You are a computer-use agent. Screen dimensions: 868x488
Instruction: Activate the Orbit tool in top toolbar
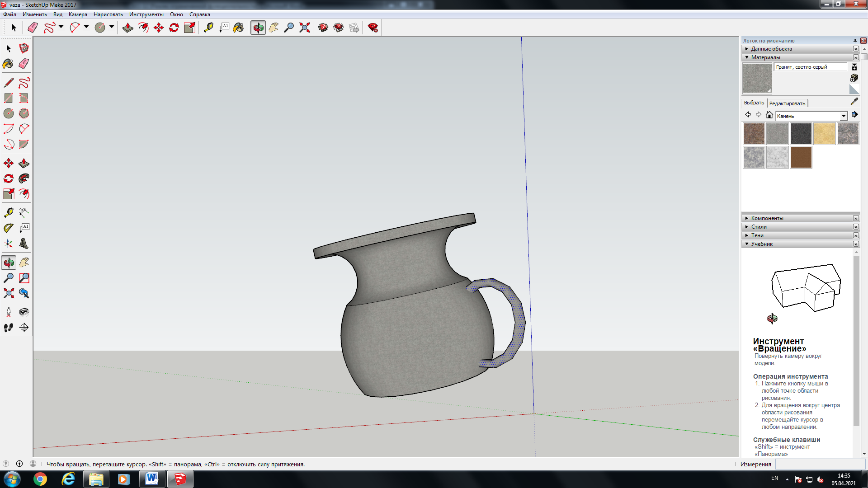point(258,28)
